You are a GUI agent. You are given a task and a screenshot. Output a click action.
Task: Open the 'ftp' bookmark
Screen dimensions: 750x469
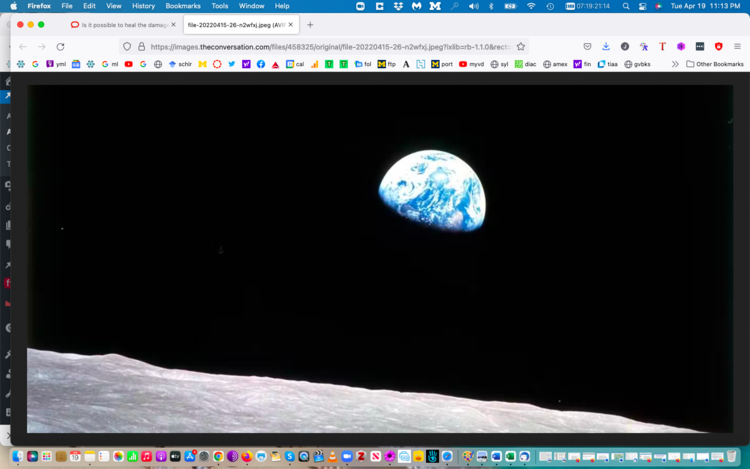pos(386,64)
